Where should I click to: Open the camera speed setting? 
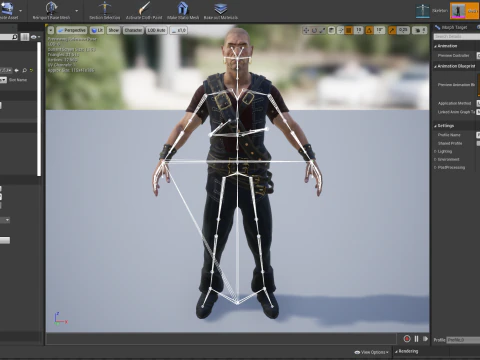420,31
